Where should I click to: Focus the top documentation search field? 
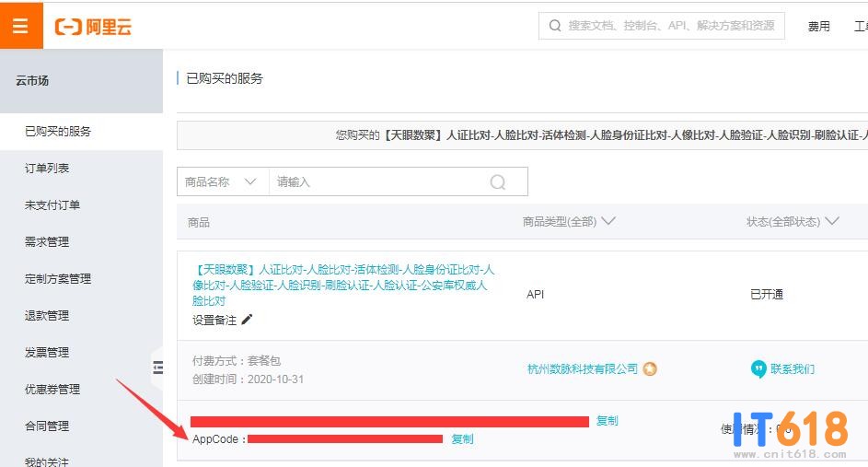pos(662,26)
